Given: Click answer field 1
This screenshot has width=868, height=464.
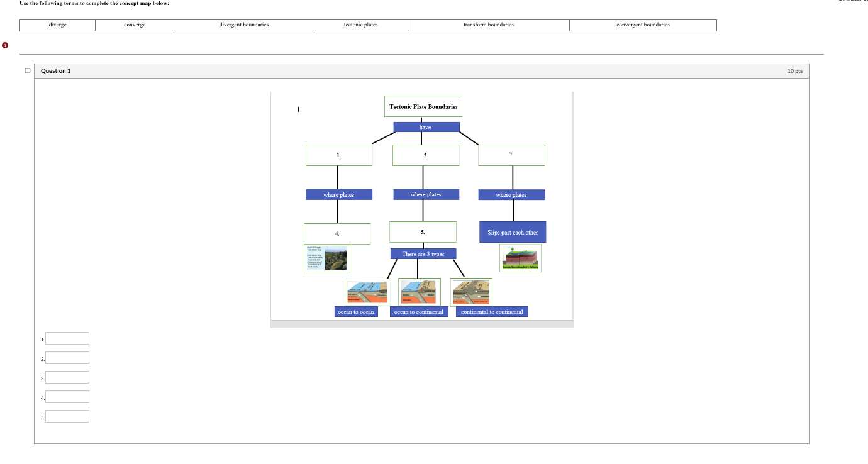Looking at the screenshot, I should [67, 338].
